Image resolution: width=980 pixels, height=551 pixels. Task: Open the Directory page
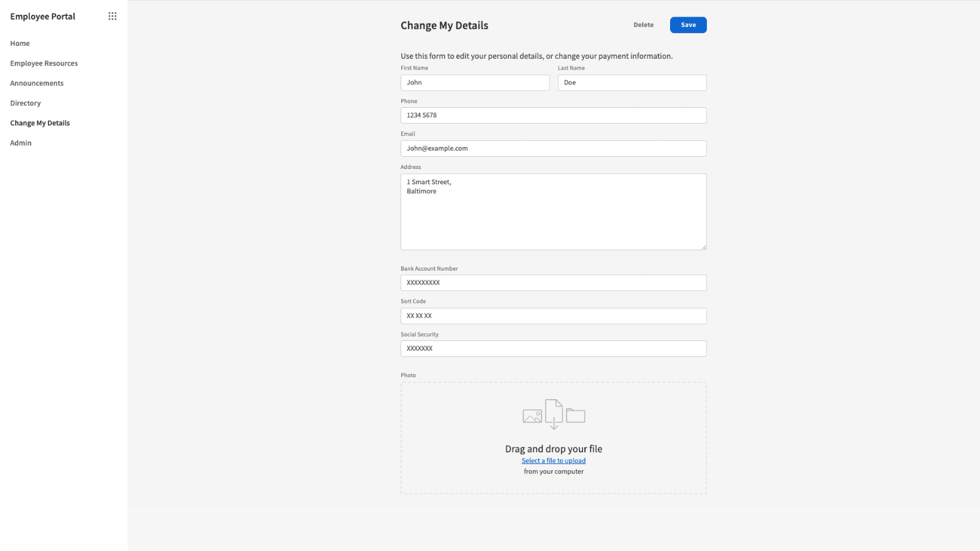point(25,103)
